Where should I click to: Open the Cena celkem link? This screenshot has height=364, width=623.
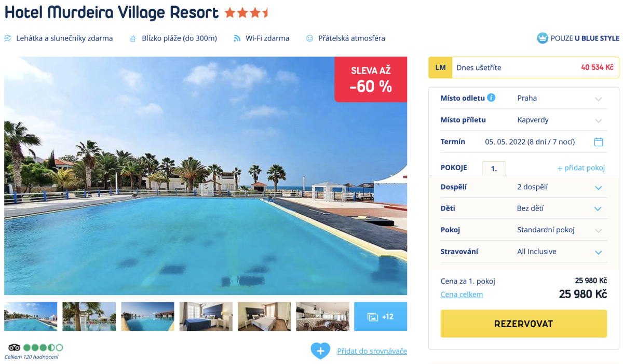coord(462,295)
